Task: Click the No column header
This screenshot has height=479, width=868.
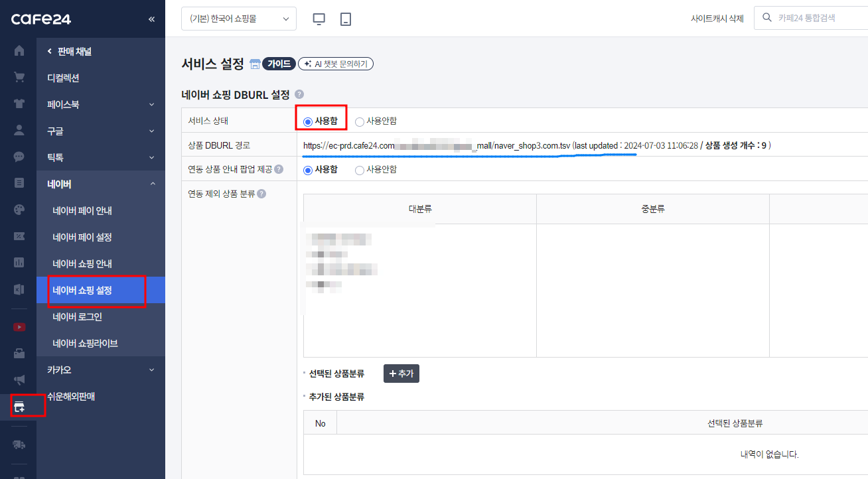Action: pos(321,423)
